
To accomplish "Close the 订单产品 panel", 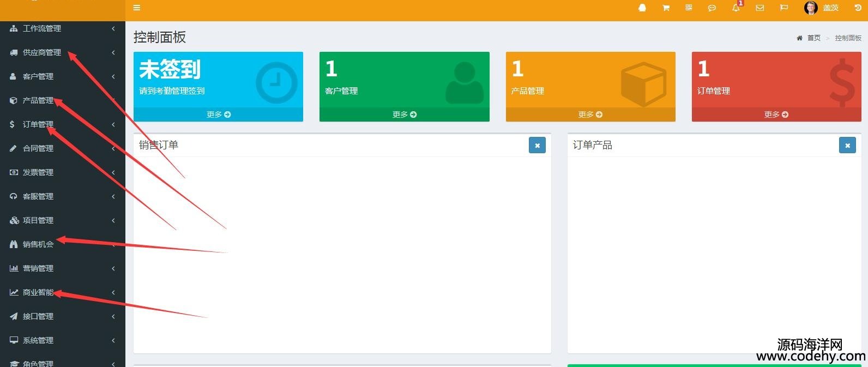I will coord(847,145).
